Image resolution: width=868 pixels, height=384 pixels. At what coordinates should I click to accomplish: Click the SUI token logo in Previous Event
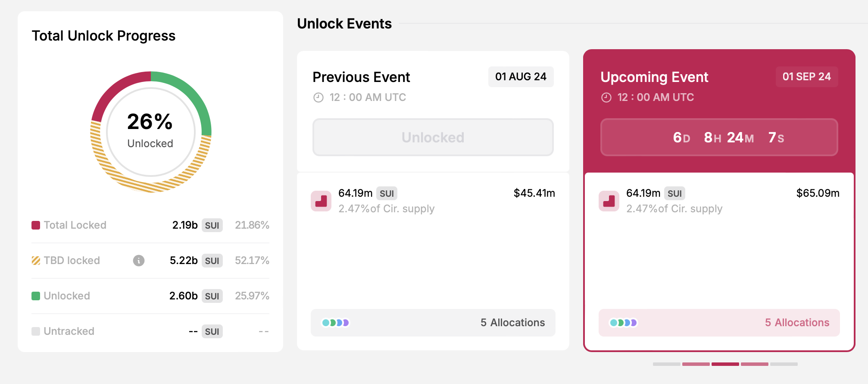pos(321,201)
